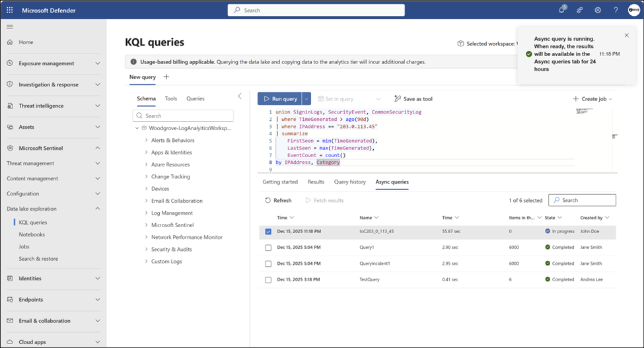Click the schema Search field
The height and width of the screenshot is (348, 644).
(183, 116)
